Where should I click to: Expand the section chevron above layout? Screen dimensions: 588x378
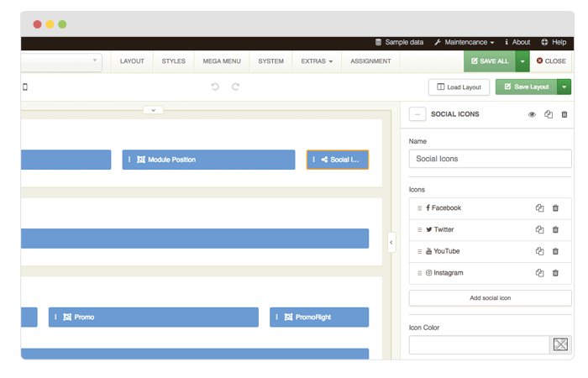coord(153,109)
